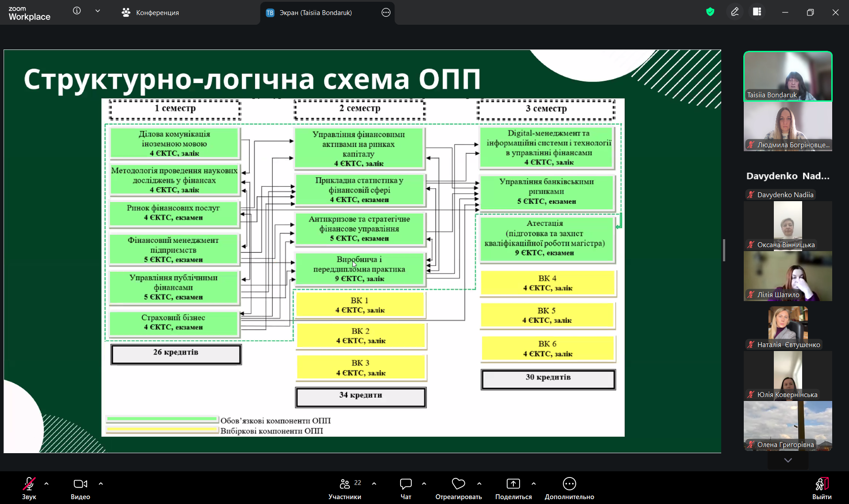Select the Экран (Taisiia Bondaruk) tab
This screenshot has width=849, height=504.
coord(315,13)
